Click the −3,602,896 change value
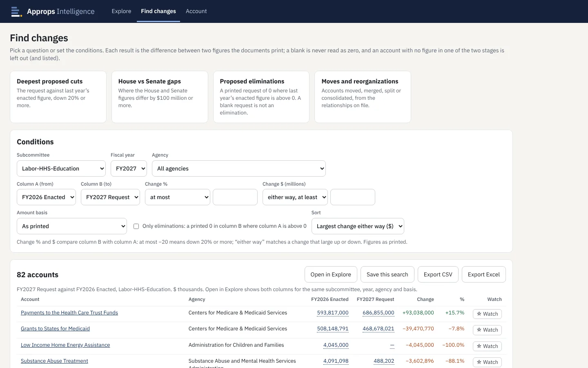 (420, 361)
